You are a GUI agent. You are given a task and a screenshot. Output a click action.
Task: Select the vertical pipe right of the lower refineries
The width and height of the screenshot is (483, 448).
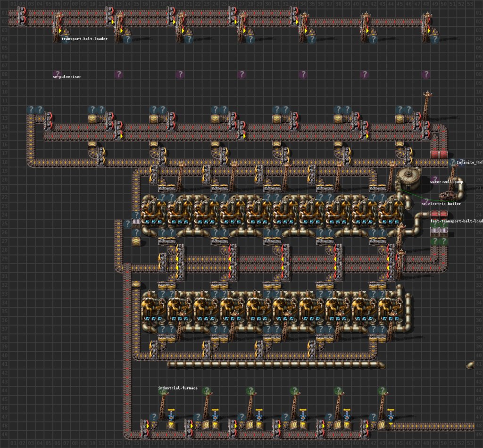[x=408, y=312]
